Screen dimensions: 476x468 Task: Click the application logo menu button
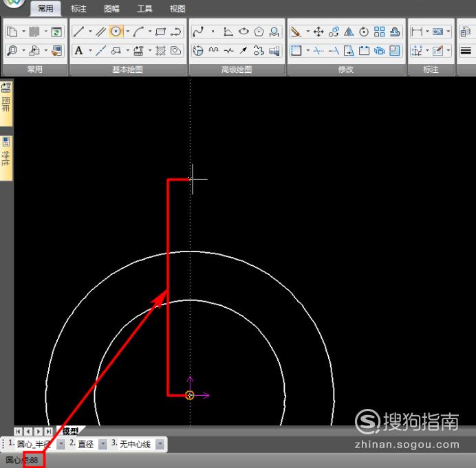point(14,3)
